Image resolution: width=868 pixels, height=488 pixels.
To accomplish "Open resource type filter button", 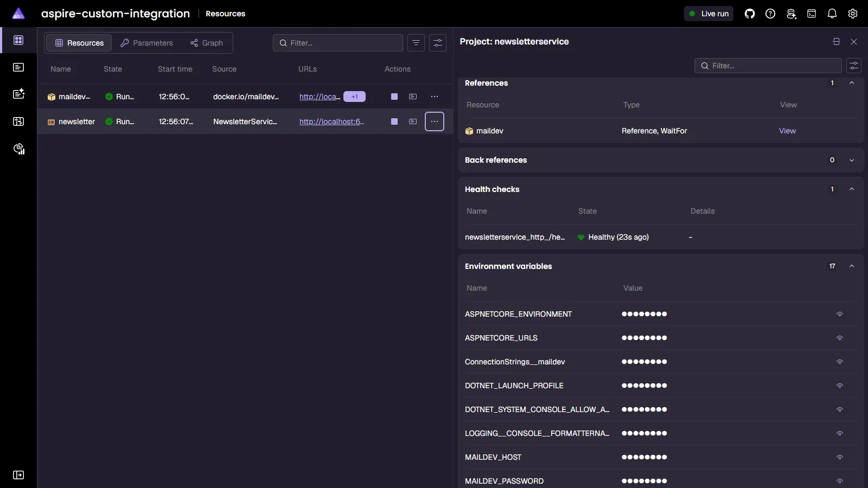I will [416, 43].
